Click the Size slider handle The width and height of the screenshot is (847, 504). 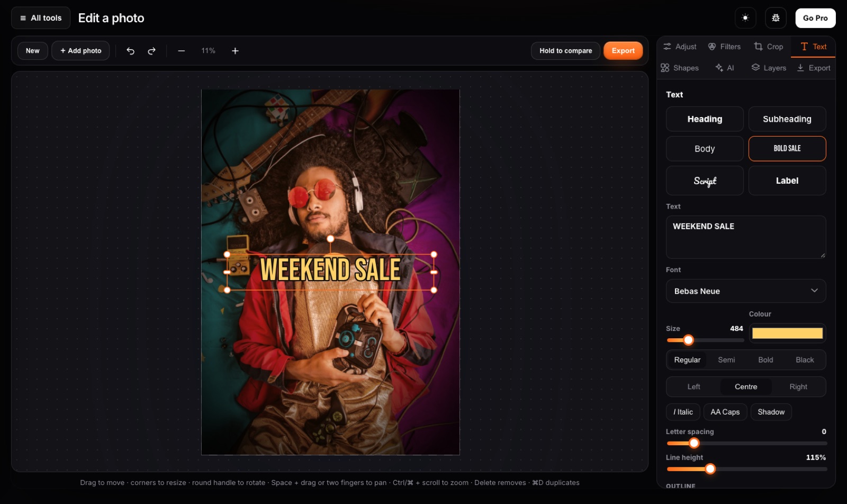pyautogui.click(x=688, y=340)
